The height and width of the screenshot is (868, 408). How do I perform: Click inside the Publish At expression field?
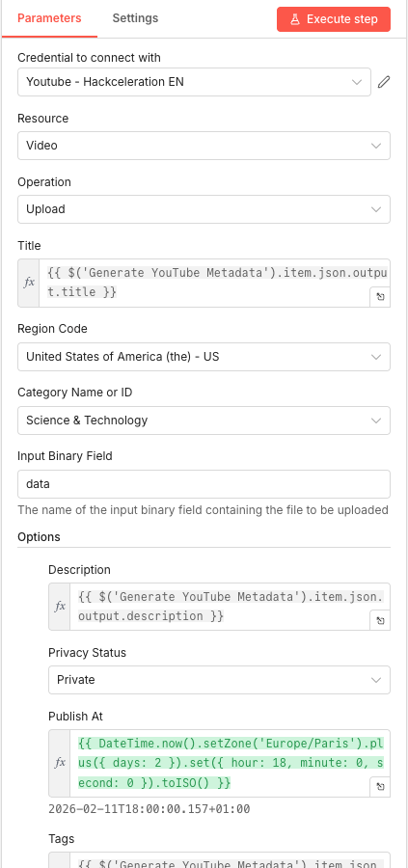[x=231, y=763]
